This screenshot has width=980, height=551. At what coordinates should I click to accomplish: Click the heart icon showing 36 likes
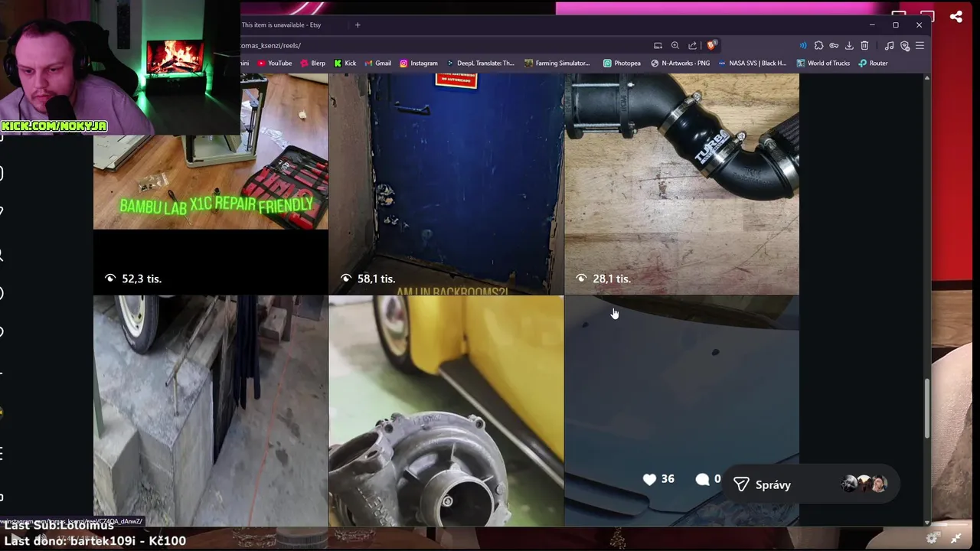(649, 479)
